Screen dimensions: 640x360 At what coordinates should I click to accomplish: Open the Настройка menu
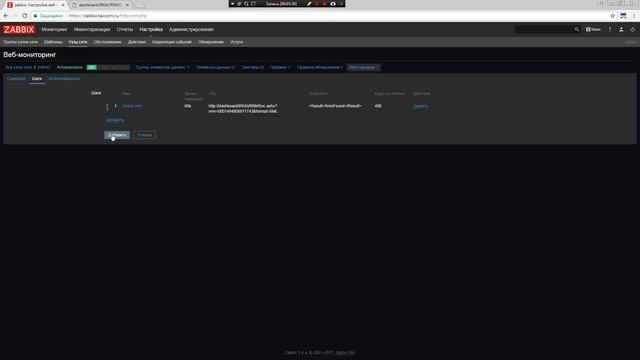pyautogui.click(x=151, y=29)
